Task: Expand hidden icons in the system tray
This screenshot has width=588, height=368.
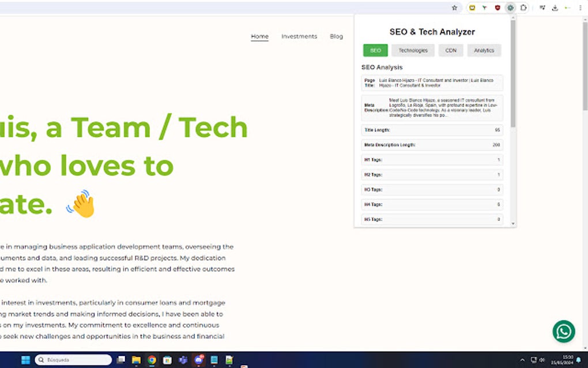Action: (x=522, y=359)
